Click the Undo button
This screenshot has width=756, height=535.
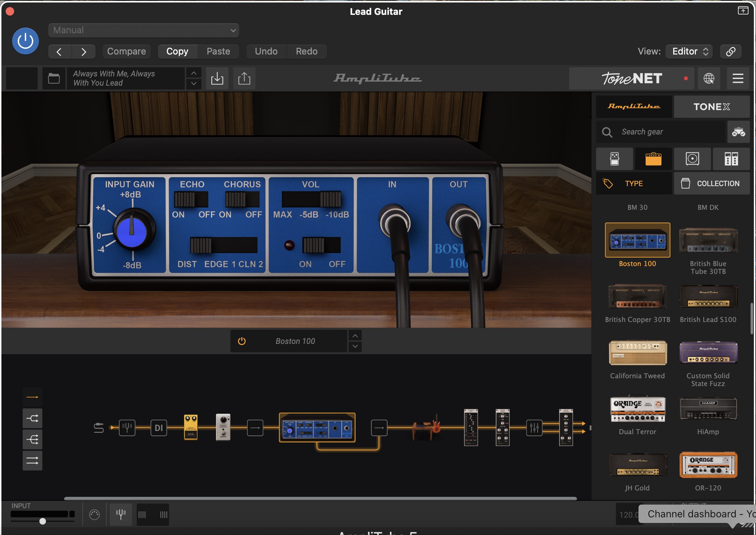pos(266,52)
